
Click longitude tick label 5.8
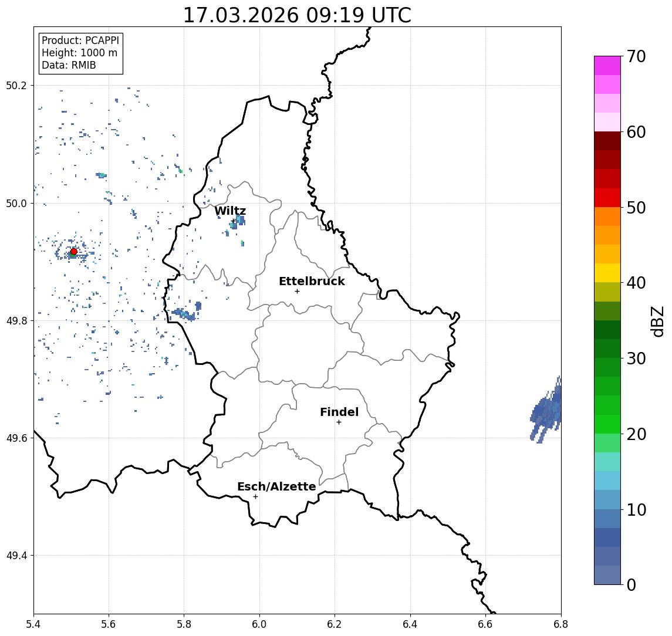pyautogui.click(x=184, y=624)
